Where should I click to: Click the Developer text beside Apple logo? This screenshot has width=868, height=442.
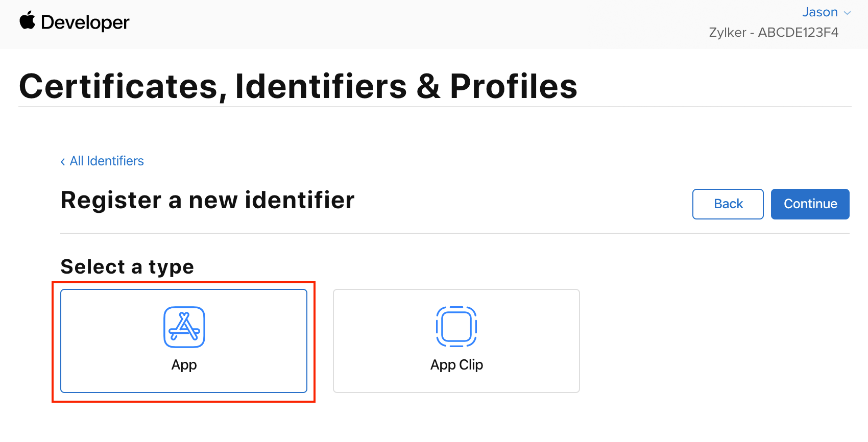point(85,22)
